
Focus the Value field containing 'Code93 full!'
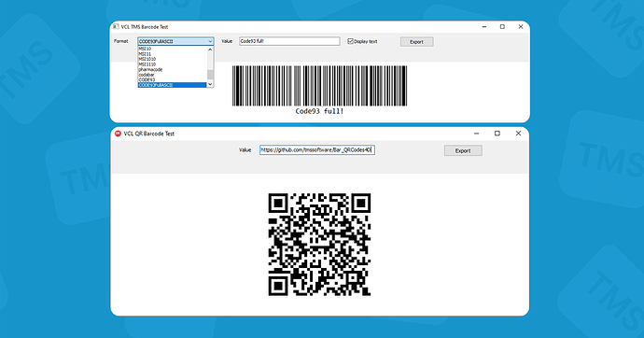pos(289,41)
